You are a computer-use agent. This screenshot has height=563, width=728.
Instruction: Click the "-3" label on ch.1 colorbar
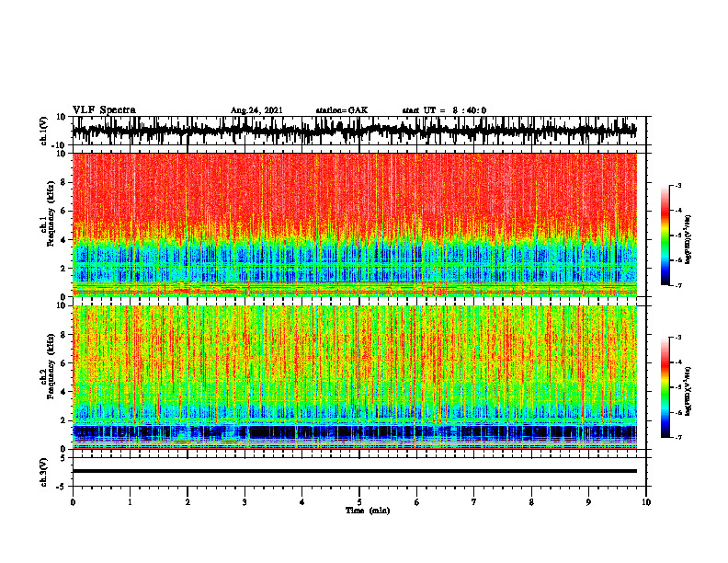click(x=677, y=186)
